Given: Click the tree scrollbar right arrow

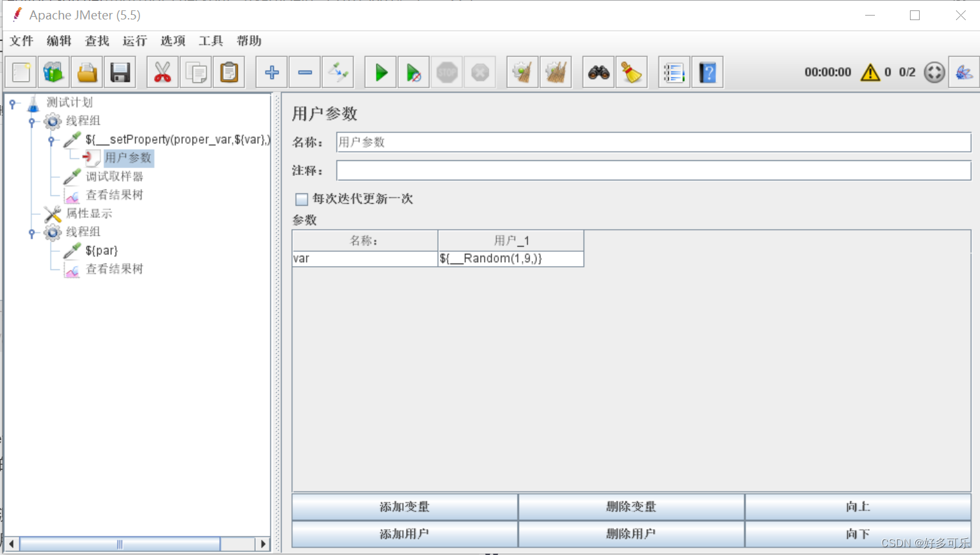Looking at the screenshot, I should click(263, 544).
